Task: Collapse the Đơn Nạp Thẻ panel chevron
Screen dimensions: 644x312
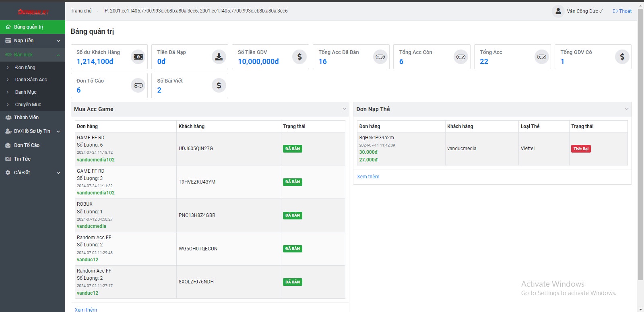Action: 627,109
